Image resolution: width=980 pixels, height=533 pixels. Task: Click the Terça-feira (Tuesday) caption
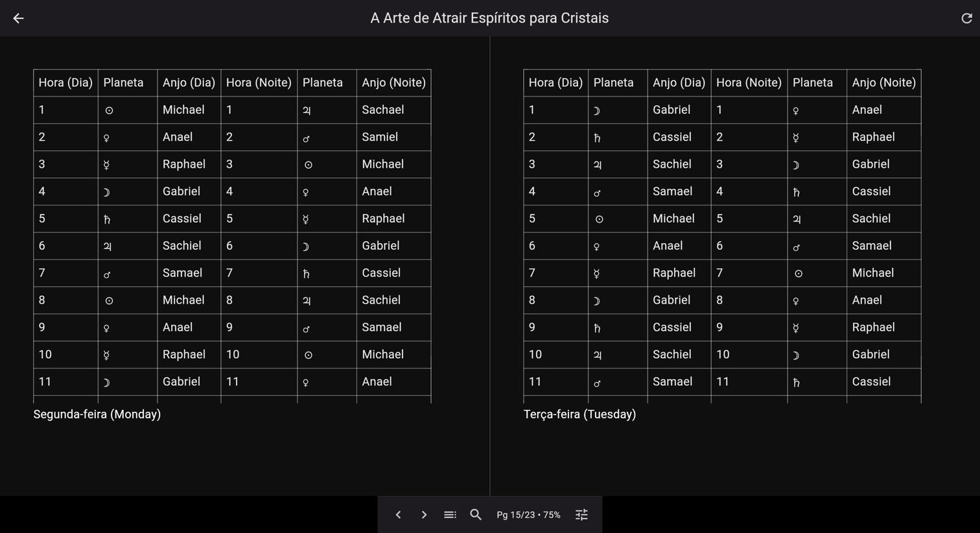[580, 414]
